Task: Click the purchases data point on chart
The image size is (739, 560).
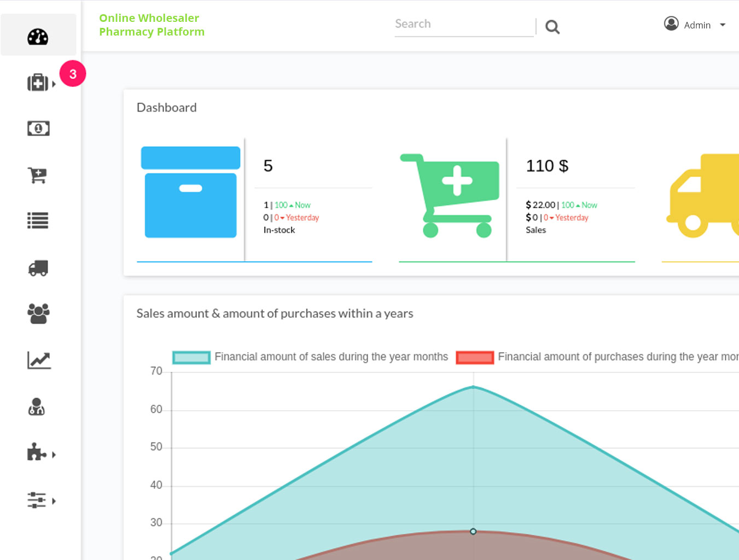Action: coord(473,532)
